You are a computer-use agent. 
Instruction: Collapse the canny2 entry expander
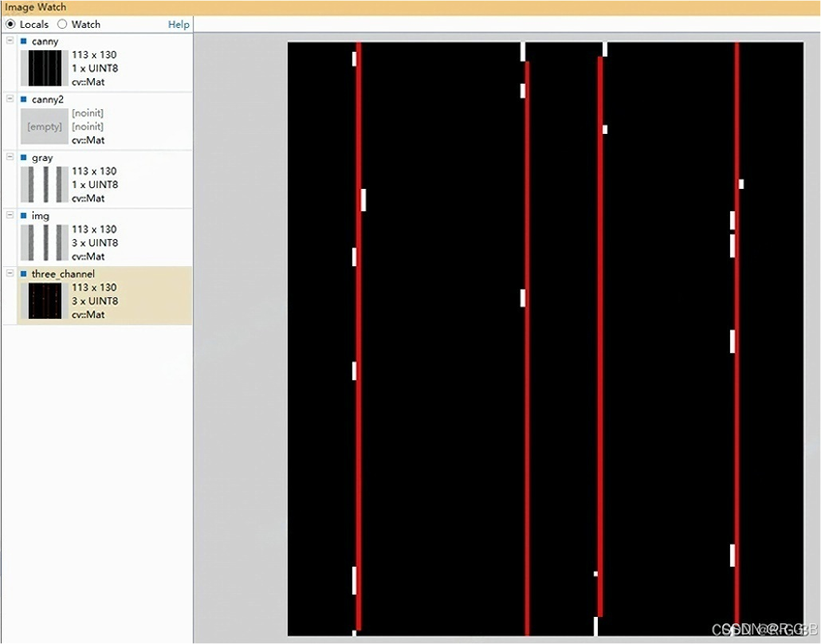tap(10, 99)
